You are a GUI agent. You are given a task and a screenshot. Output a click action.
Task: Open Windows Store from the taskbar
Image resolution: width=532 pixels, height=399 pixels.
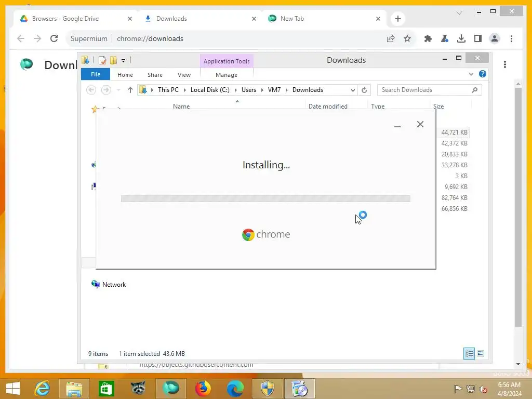click(106, 389)
